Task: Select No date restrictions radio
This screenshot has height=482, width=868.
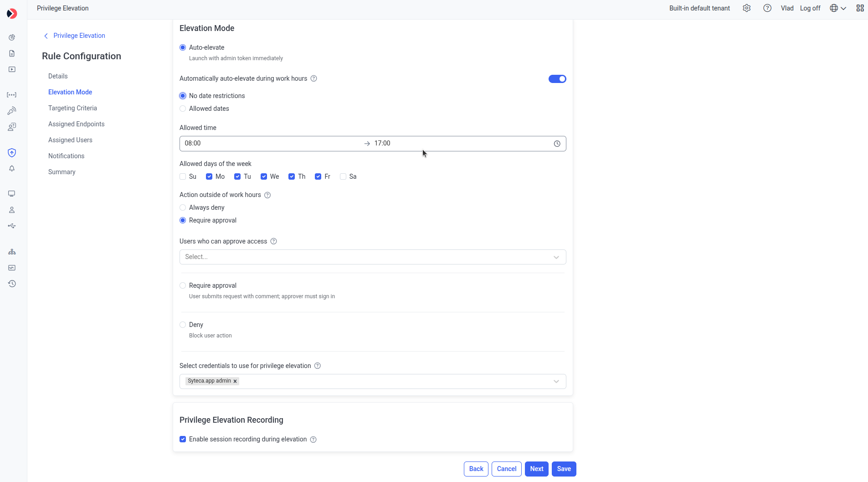Action: 183,96
